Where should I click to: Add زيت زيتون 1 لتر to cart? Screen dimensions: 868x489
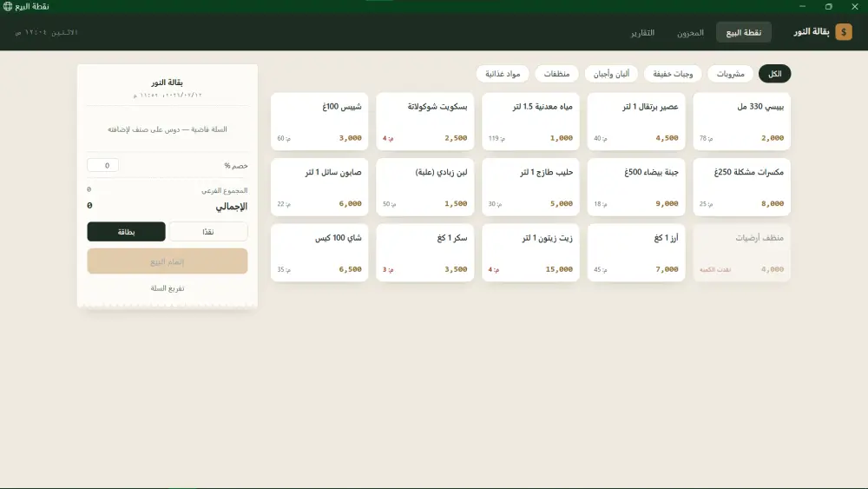pyautogui.click(x=530, y=253)
